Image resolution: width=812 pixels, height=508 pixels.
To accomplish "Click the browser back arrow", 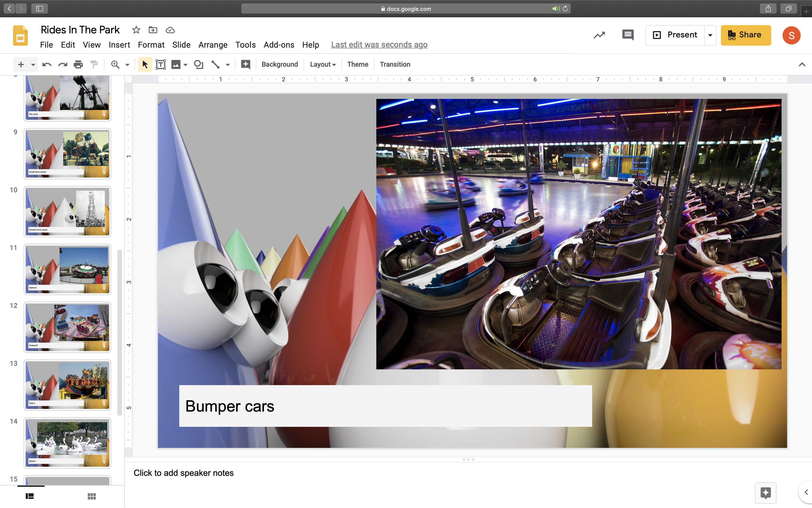I will [x=9, y=8].
